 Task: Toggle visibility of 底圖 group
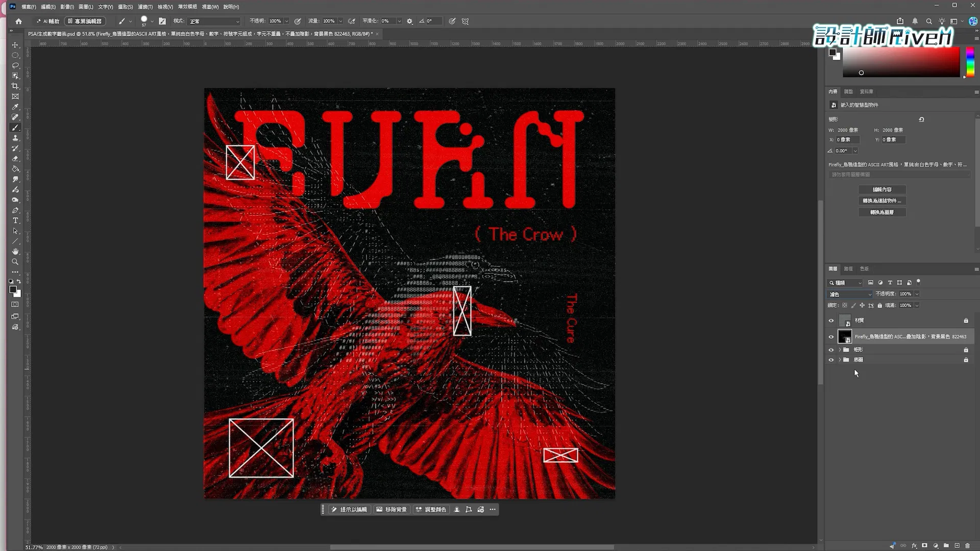tap(831, 360)
